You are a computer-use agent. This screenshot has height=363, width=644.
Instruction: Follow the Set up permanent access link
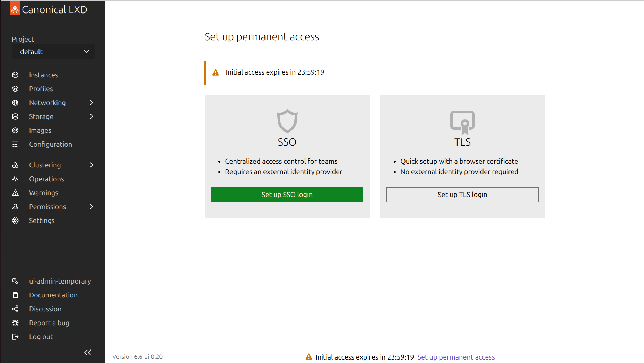tap(456, 357)
